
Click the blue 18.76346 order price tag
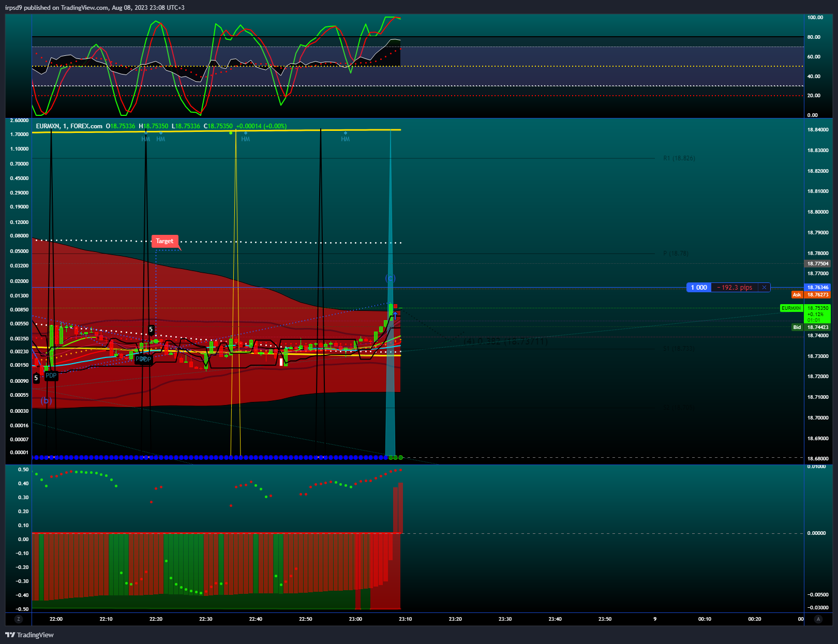[817, 288]
